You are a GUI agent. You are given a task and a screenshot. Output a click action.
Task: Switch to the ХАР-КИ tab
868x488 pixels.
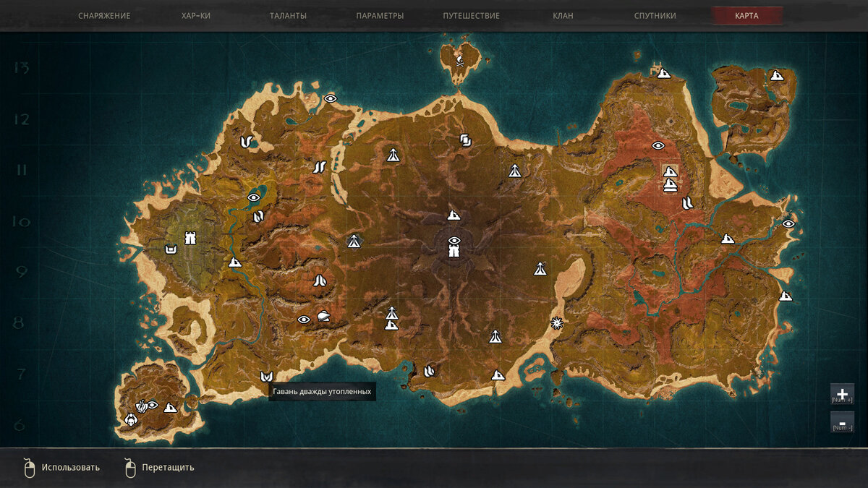pyautogui.click(x=196, y=15)
